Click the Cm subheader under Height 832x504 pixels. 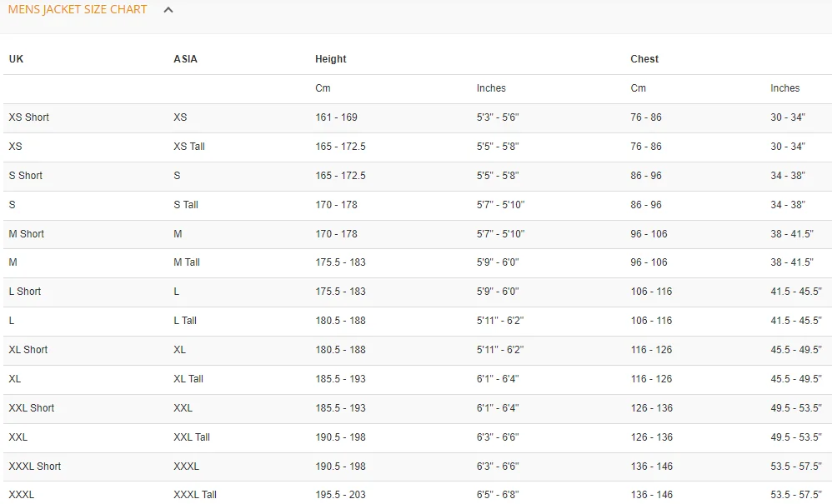click(323, 88)
